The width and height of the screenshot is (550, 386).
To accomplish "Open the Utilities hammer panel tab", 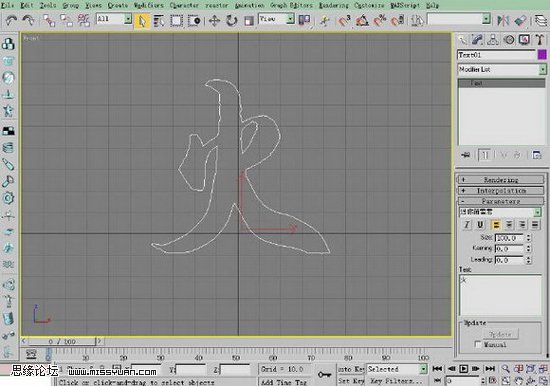I will coord(539,40).
